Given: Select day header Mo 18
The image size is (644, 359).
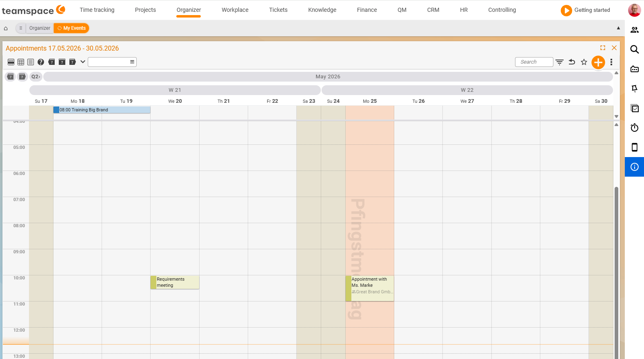Looking at the screenshot, I should [78, 101].
